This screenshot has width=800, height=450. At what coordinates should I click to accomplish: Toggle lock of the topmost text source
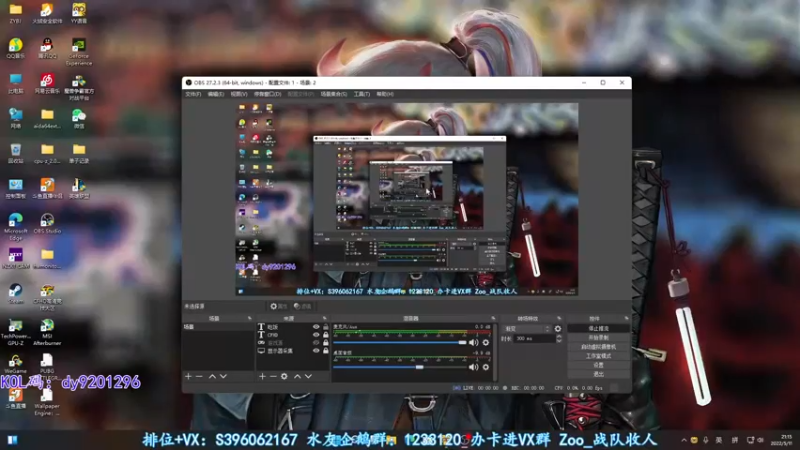click(x=326, y=327)
